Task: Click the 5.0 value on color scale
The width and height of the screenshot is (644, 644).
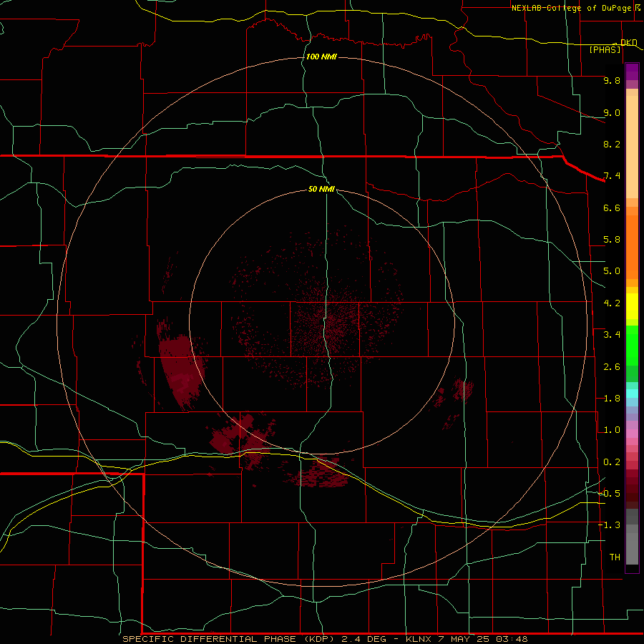Action: point(612,271)
